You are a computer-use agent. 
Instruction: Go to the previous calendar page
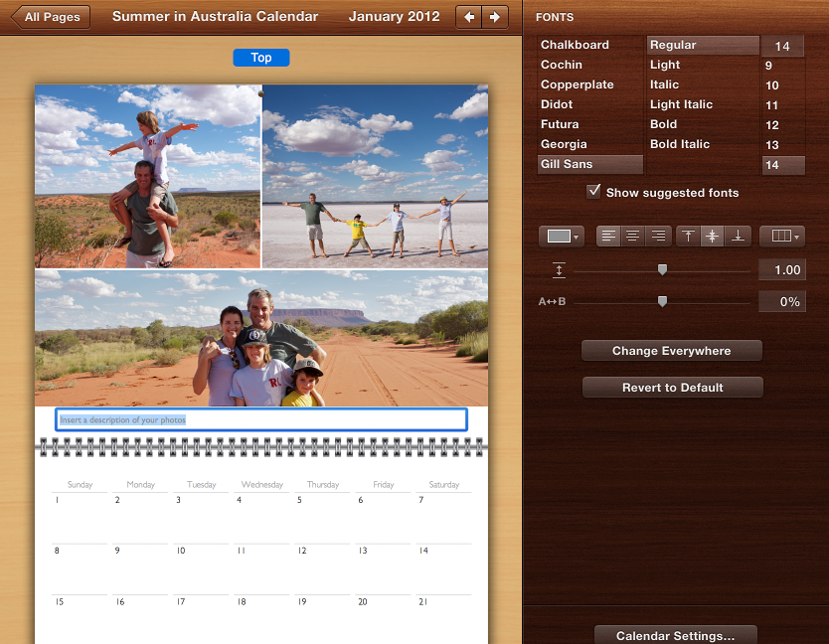468,16
